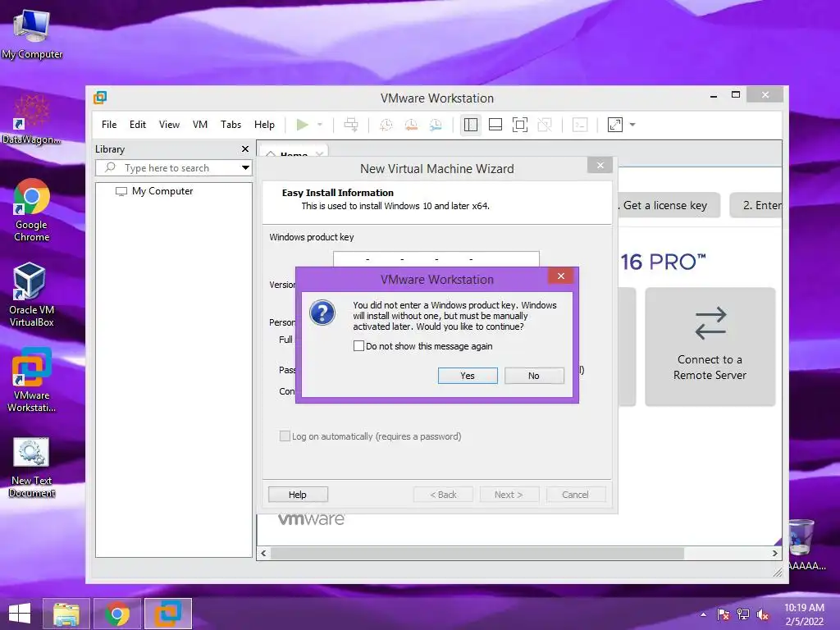
Task: Click Get a license key button
Action: point(668,205)
